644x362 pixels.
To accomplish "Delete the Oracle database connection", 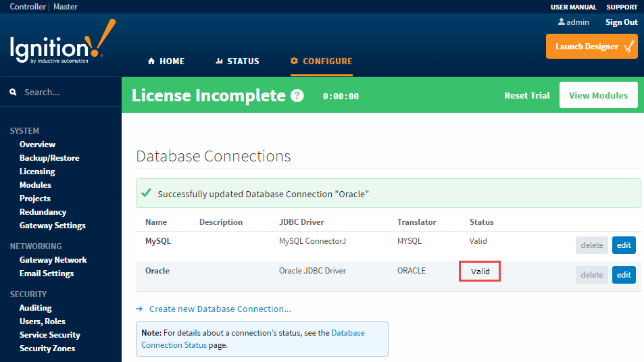I will pyautogui.click(x=592, y=275).
